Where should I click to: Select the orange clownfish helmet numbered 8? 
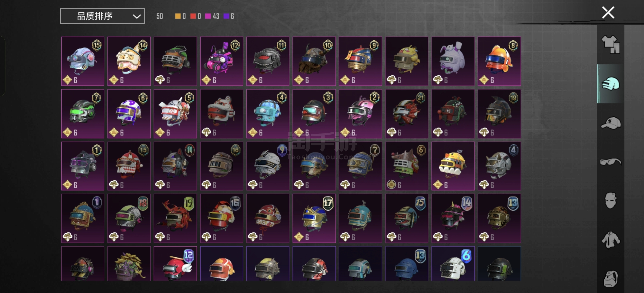point(499,61)
